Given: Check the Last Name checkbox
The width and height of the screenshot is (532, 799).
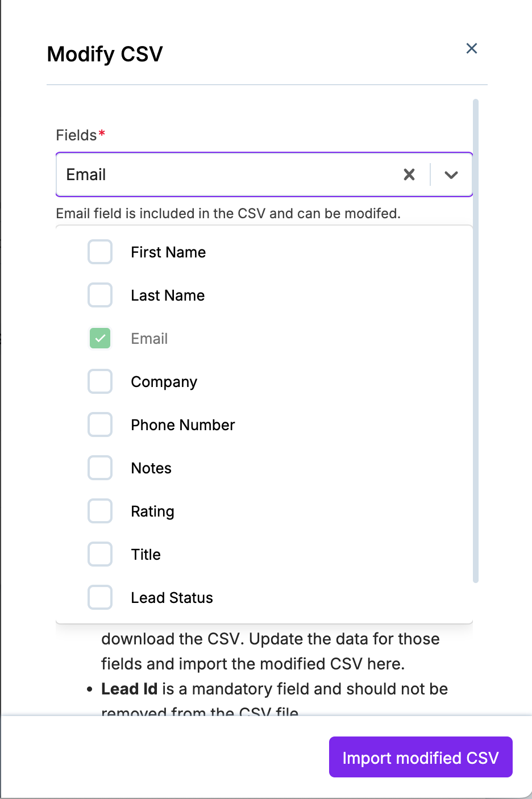Looking at the screenshot, I should point(100,295).
